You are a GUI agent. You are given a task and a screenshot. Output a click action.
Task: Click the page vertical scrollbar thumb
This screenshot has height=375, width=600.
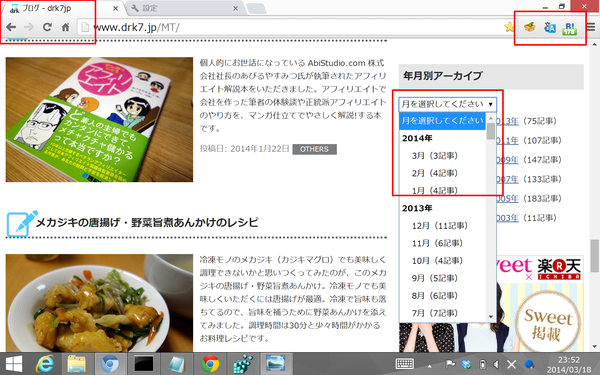tap(594, 256)
